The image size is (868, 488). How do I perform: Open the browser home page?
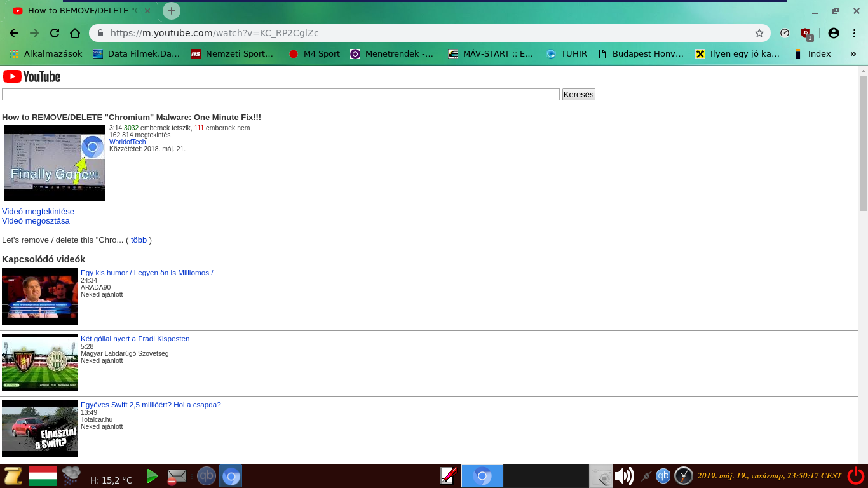75,33
